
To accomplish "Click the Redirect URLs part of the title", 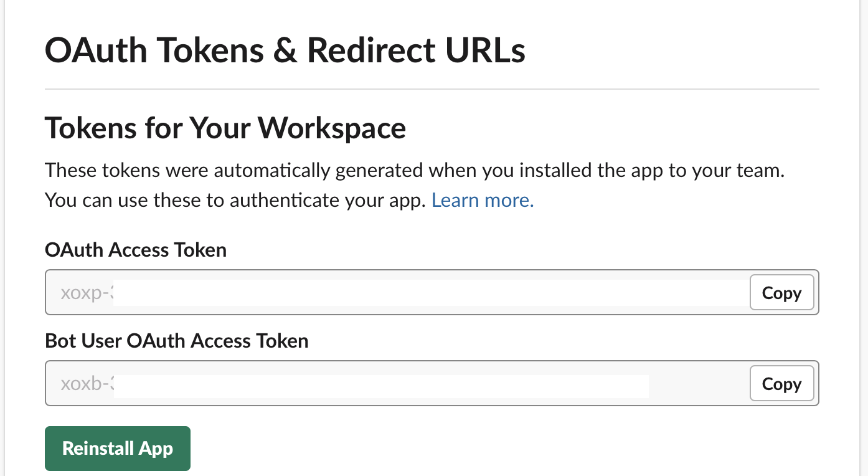I will pyautogui.click(x=417, y=50).
